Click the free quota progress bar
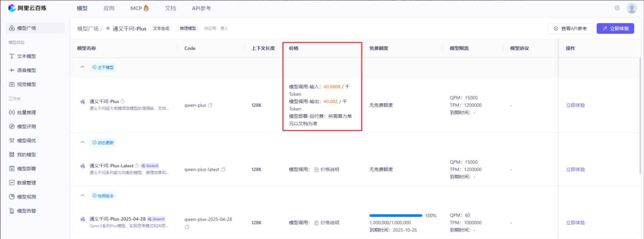This screenshot has width=644, height=239. 396,215
